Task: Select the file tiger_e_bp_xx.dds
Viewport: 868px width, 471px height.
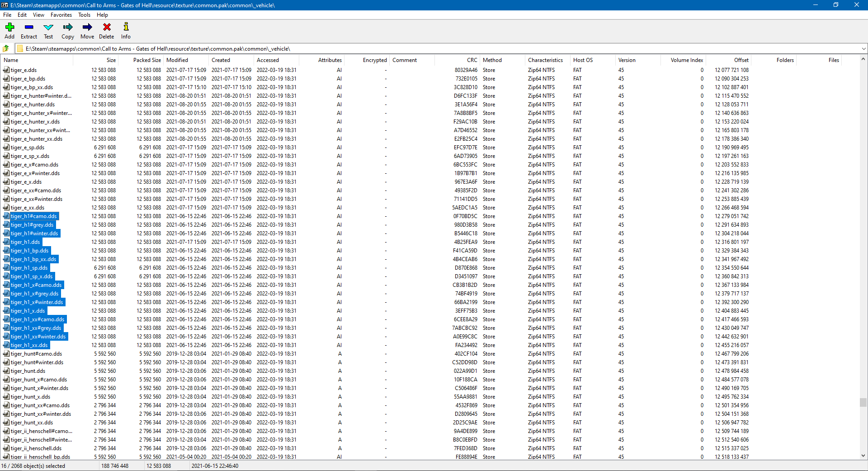Action: tap(32, 87)
